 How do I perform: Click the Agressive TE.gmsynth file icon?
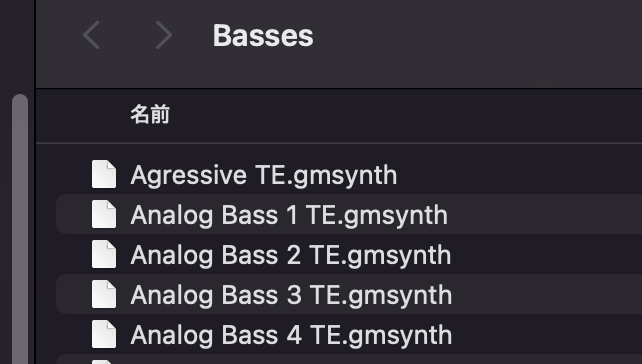click(104, 174)
